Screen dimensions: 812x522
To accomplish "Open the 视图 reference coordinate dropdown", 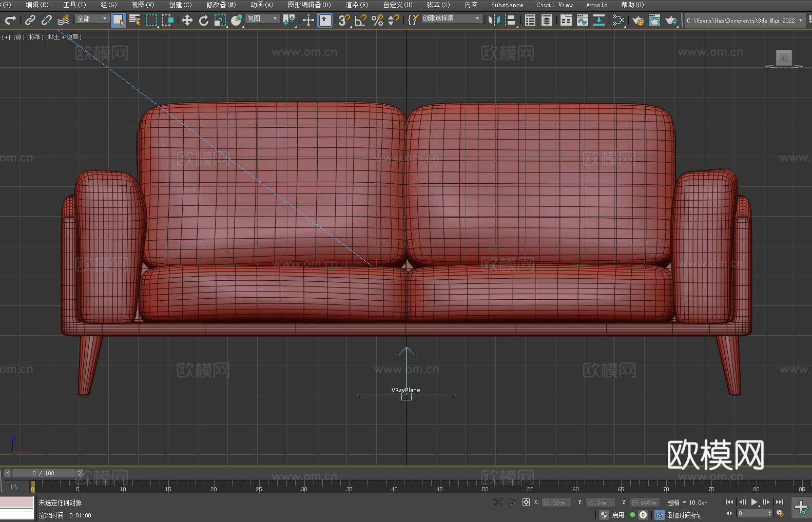I will 262,18.
